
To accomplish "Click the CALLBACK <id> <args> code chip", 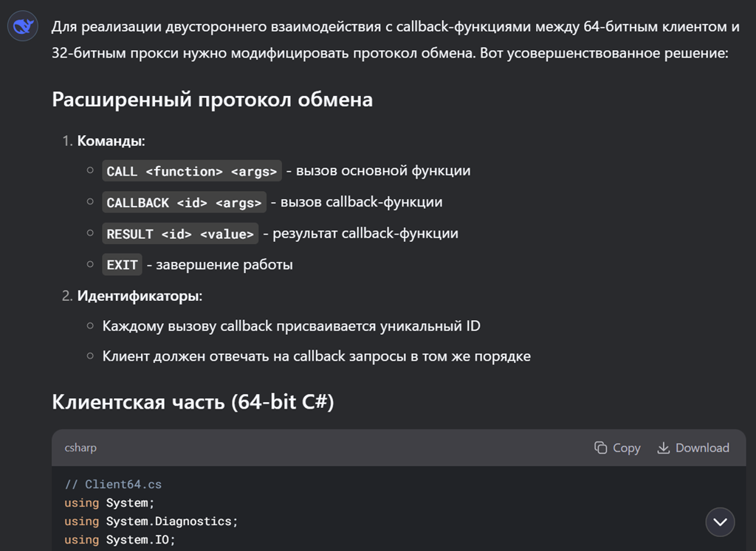I will (x=184, y=202).
